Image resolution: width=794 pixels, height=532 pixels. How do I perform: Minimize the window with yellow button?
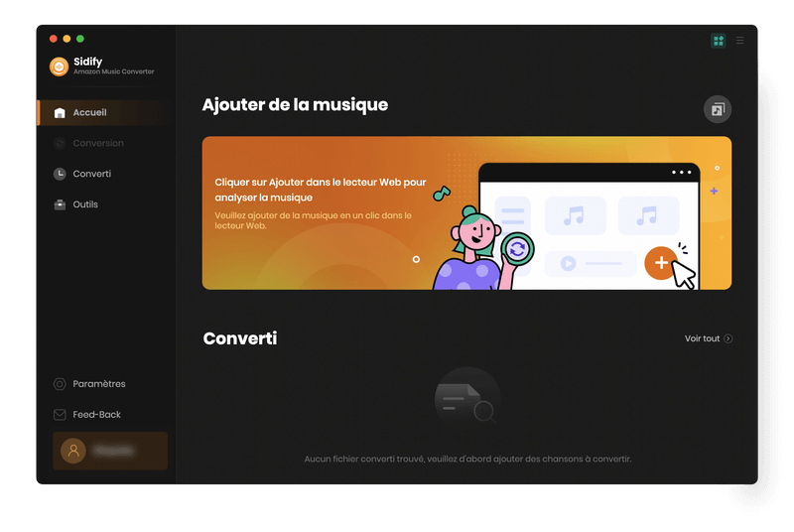66,39
